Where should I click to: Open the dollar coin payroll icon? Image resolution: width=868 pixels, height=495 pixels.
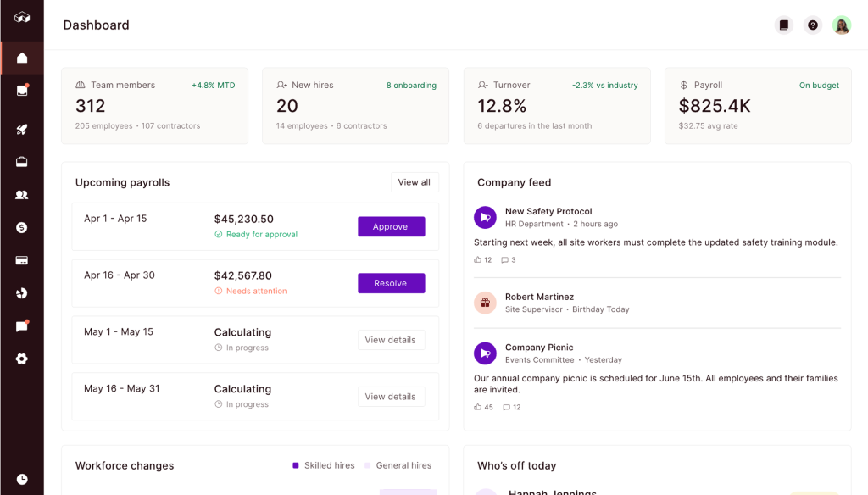coord(22,228)
